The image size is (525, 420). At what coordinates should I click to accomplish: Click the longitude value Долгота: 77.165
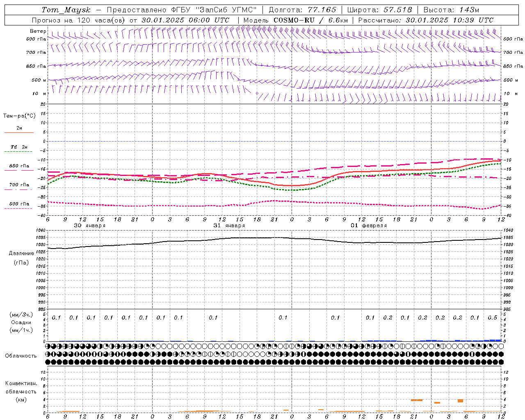click(x=302, y=10)
